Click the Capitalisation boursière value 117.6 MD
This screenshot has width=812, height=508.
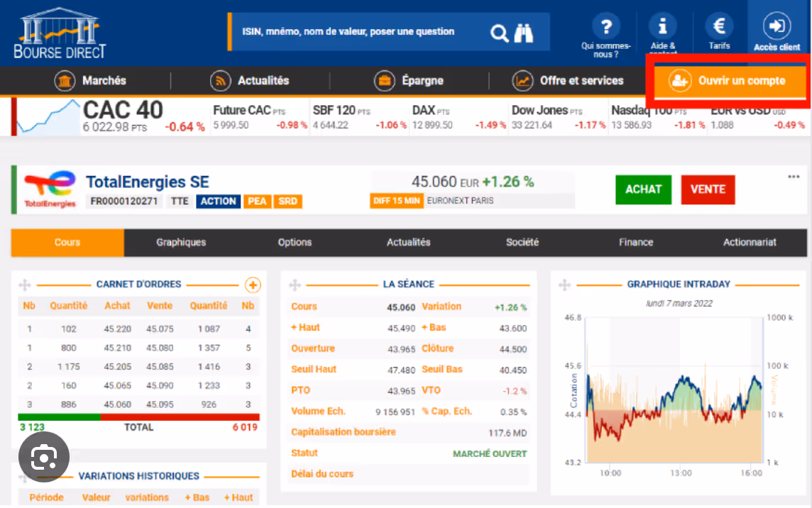point(507,433)
